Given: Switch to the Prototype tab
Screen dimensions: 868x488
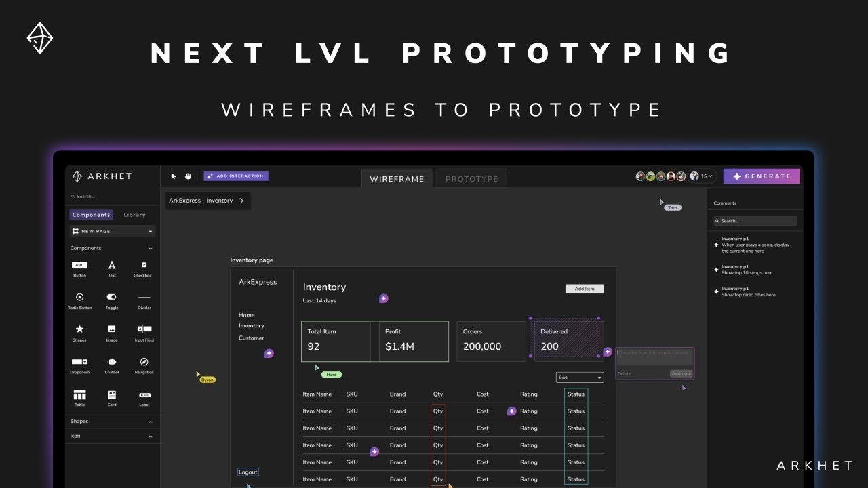Looking at the screenshot, I should click(472, 179).
